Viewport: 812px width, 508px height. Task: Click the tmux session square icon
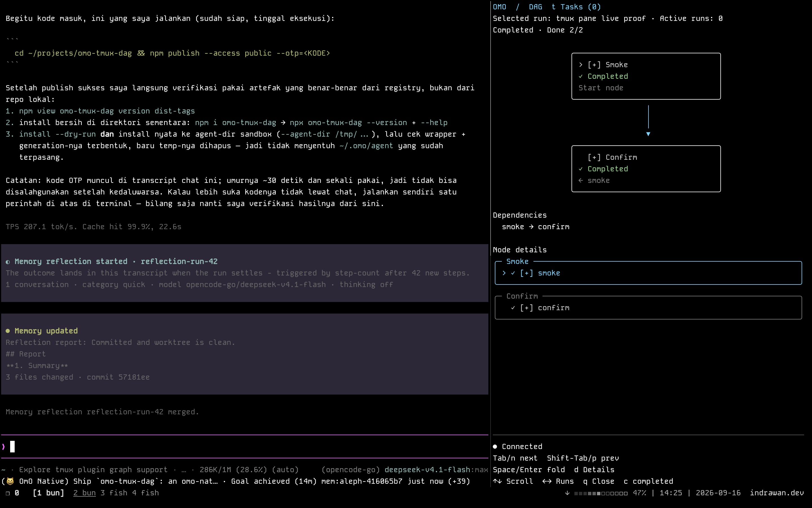coord(8,493)
